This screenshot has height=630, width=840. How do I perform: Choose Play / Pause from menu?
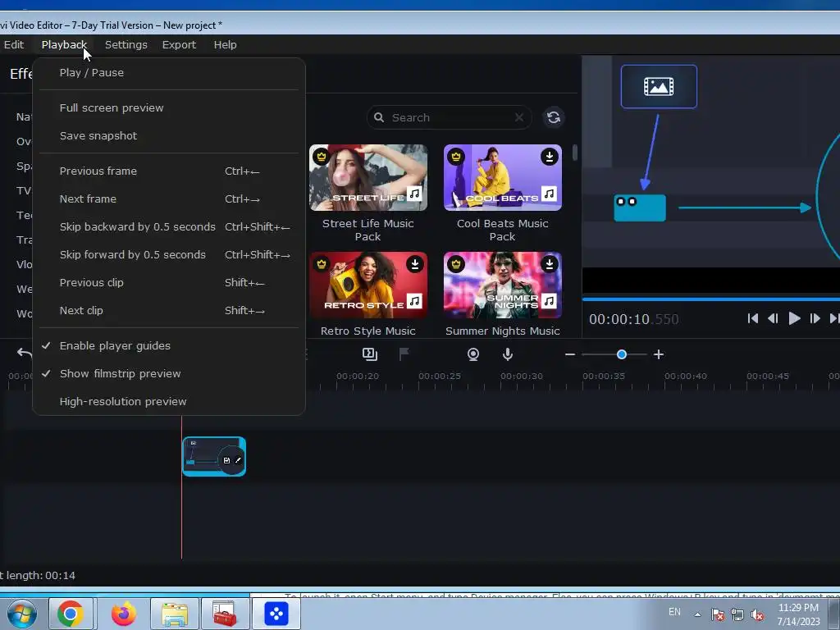click(169, 72)
